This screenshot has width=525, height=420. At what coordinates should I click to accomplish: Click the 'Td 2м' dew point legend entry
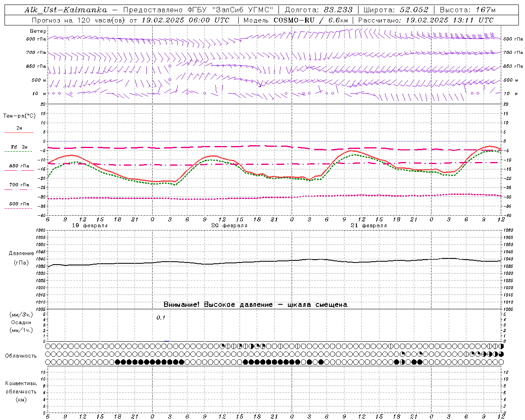pyautogui.click(x=19, y=147)
